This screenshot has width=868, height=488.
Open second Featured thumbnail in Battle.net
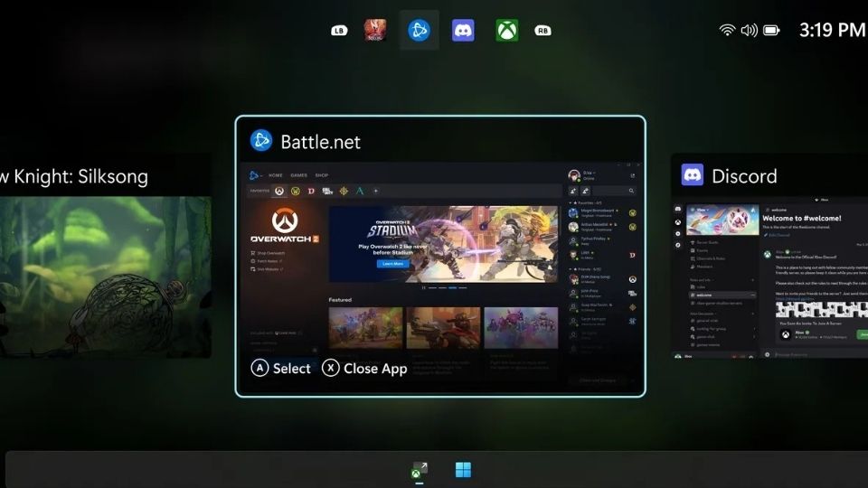(x=443, y=327)
